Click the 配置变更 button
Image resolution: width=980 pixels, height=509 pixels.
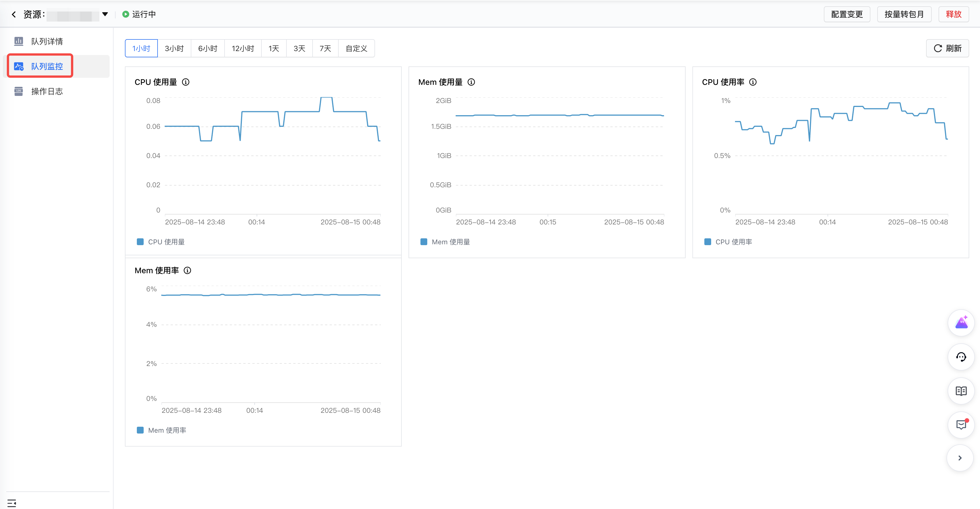(847, 14)
